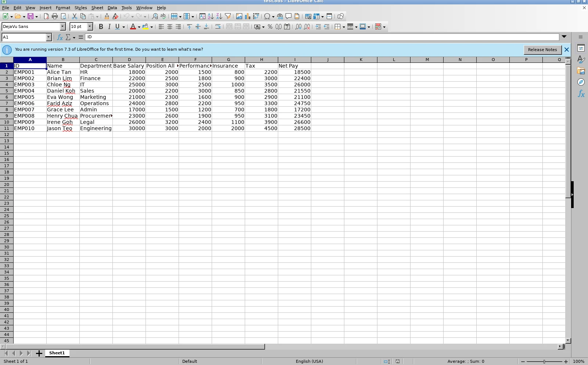Image resolution: width=588 pixels, height=365 pixels.
Task: Toggle Bold formatting
Action: [101, 27]
